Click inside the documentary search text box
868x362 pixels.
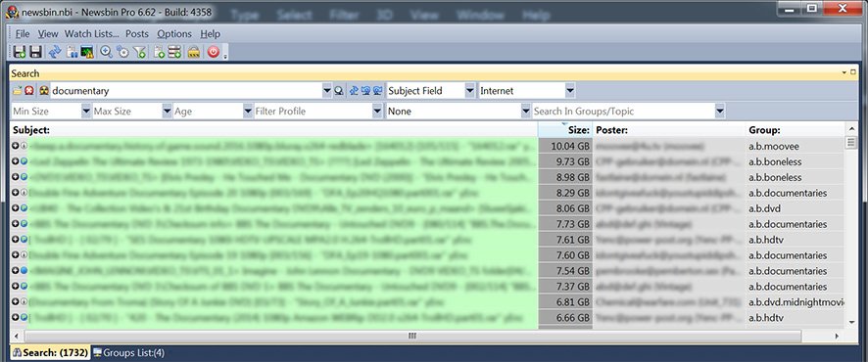(186, 91)
